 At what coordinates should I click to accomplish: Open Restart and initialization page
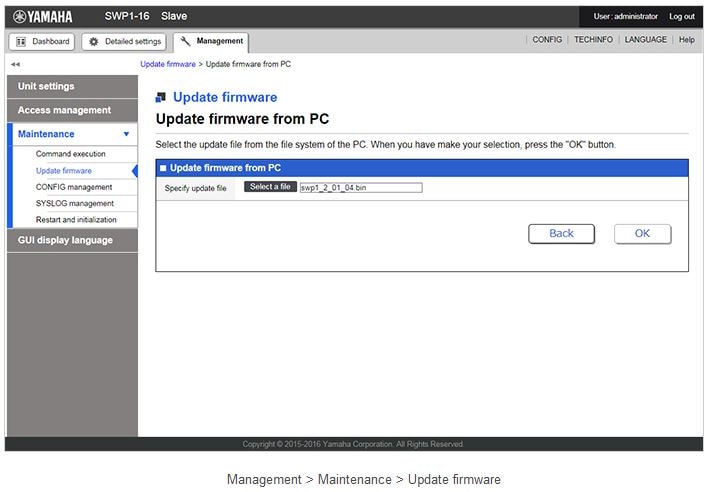(x=76, y=219)
